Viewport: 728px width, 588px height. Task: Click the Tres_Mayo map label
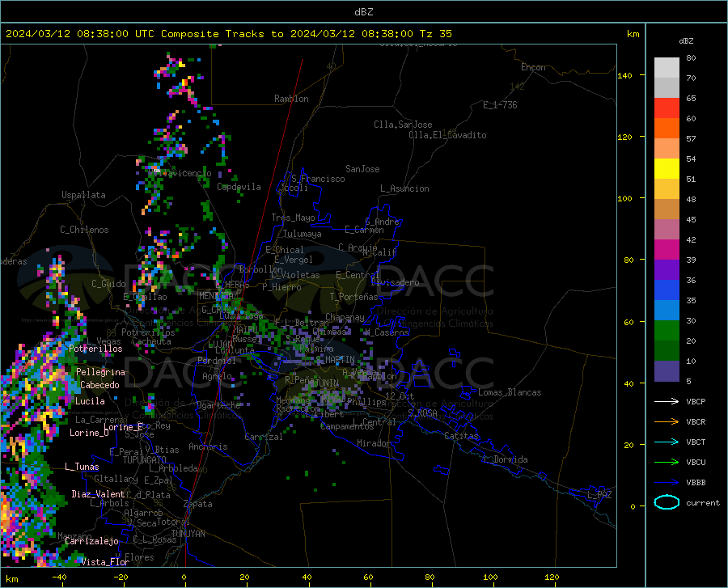[293, 218]
